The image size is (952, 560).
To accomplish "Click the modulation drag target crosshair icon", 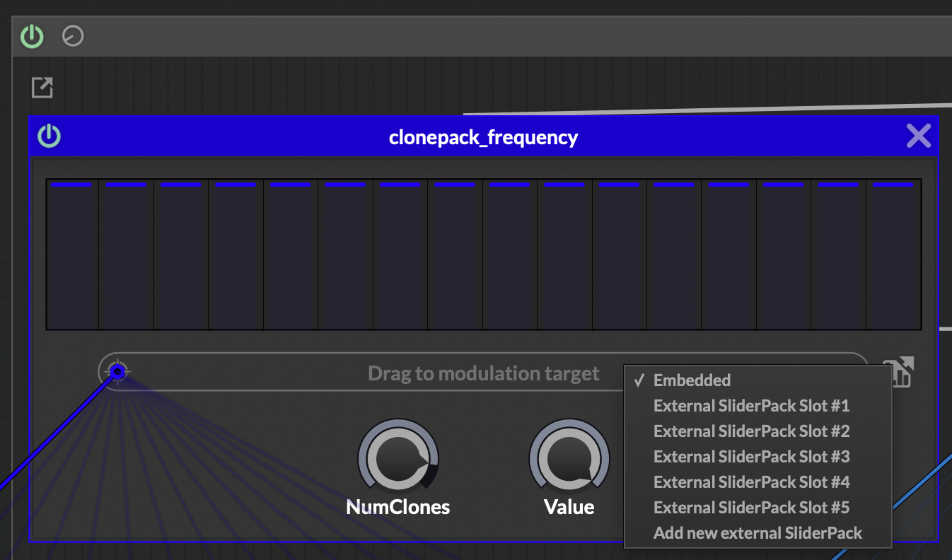I will [x=117, y=371].
